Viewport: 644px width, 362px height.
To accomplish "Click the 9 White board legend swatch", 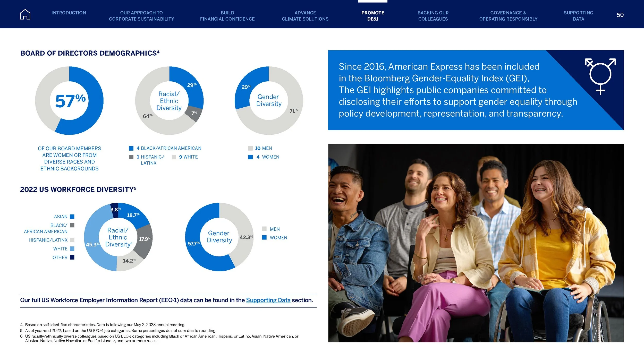I will click(x=174, y=157).
